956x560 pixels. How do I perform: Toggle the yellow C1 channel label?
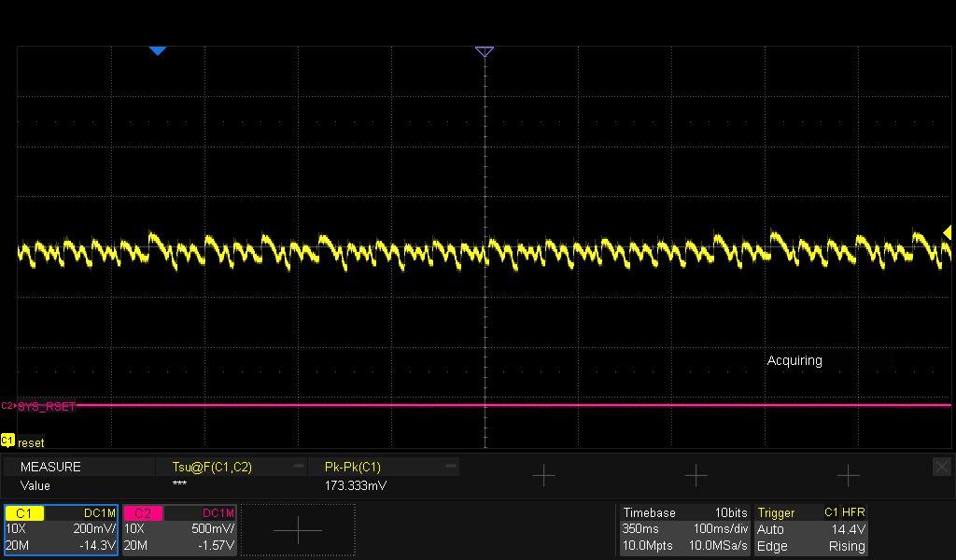tap(24, 513)
